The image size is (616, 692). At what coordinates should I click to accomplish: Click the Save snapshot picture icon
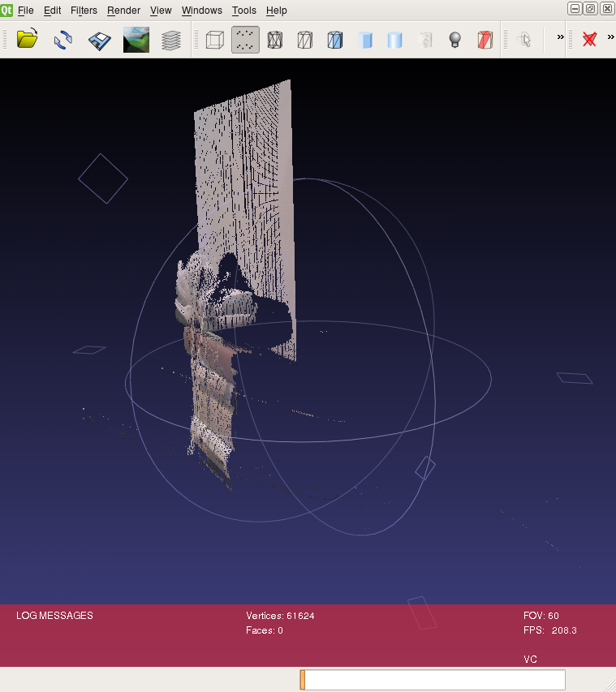(136, 40)
